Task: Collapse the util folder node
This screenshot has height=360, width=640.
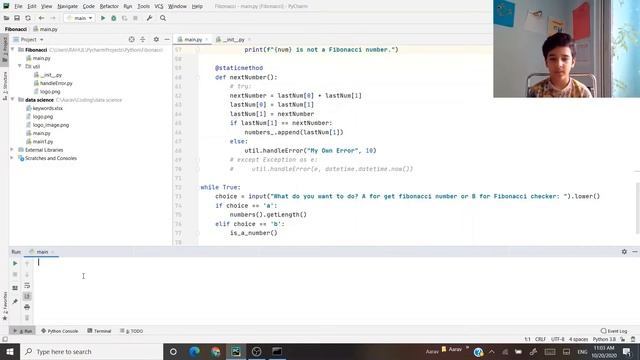Action: pyautogui.click(x=20, y=66)
